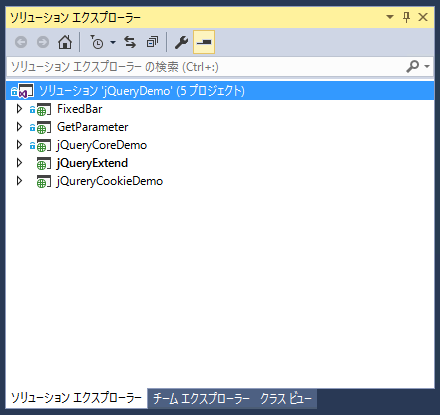
Task: Click the Forward navigation arrow
Action: (x=43, y=42)
